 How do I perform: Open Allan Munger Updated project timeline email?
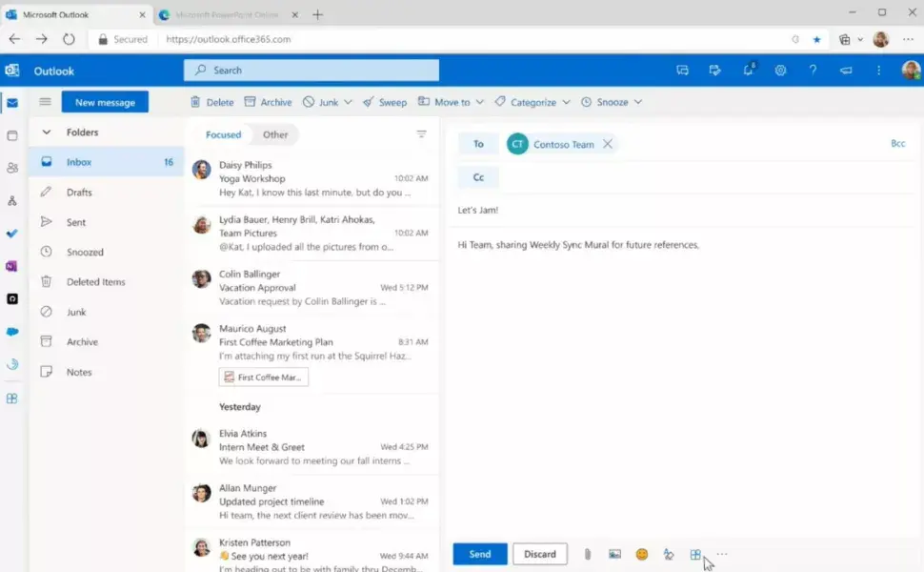tap(312, 501)
